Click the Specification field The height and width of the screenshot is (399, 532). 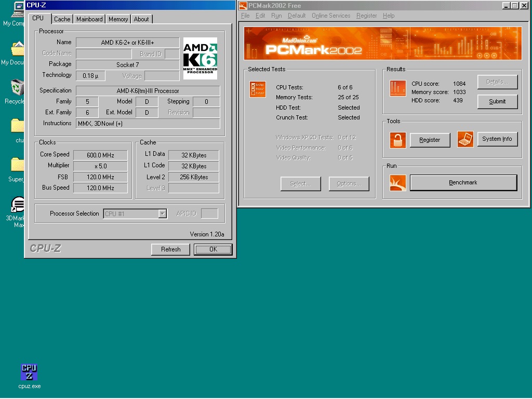tap(148, 91)
